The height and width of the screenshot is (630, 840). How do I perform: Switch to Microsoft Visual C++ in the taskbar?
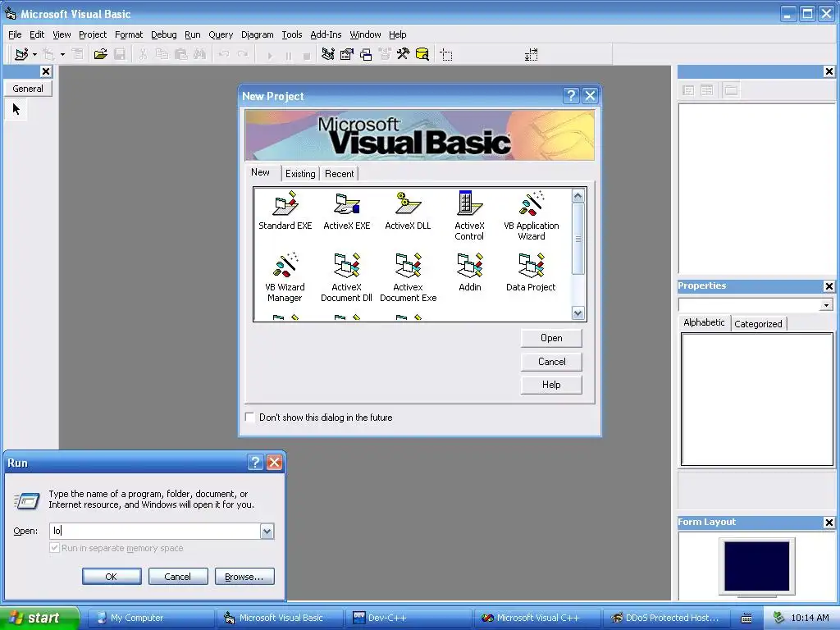click(537, 618)
